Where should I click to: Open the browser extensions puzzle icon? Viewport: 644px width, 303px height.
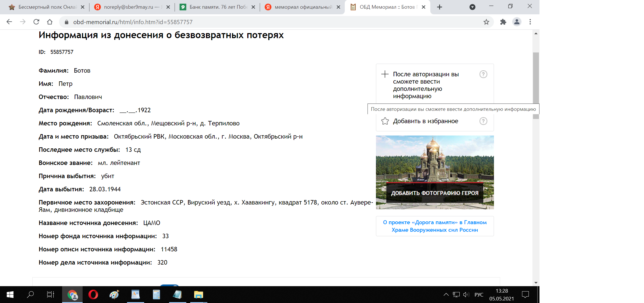(503, 22)
